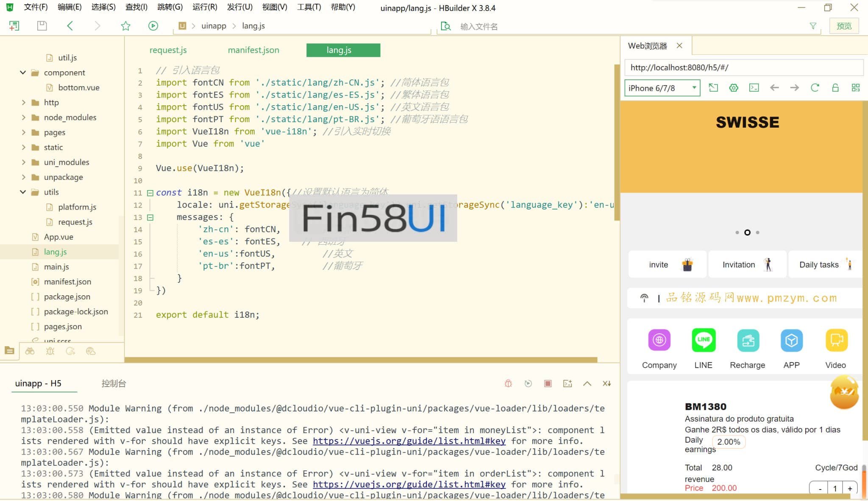Open the 运行(R) menu
This screenshot has height=501, width=868.
(x=204, y=7)
